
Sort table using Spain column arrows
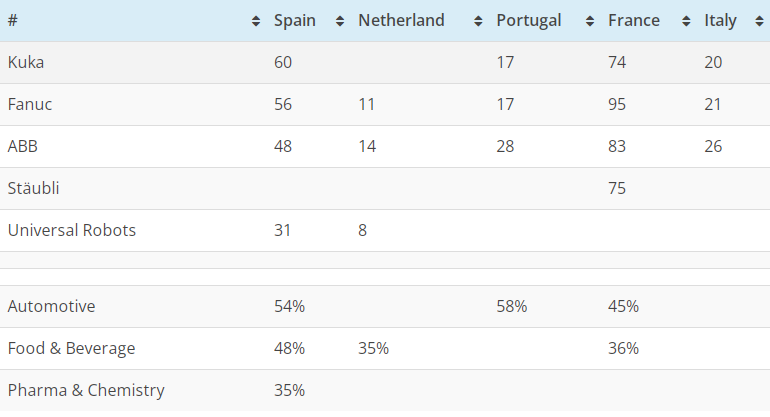pos(340,21)
